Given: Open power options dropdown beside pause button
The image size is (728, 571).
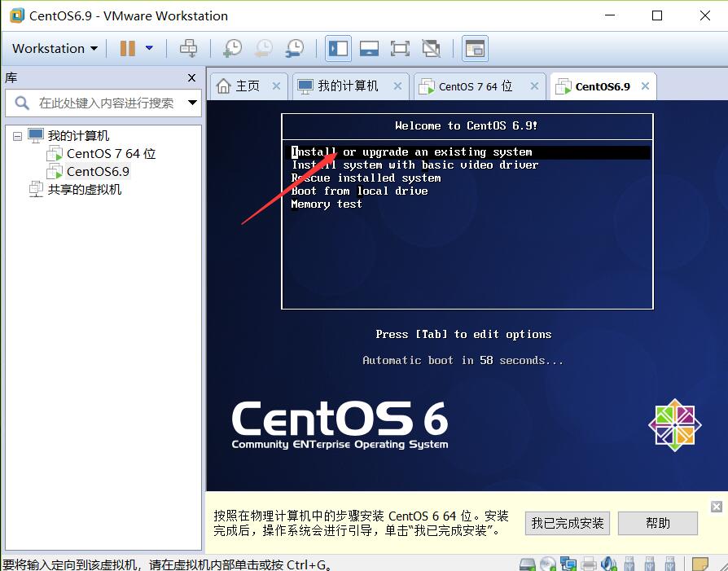Looking at the screenshot, I should tap(149, 48).
